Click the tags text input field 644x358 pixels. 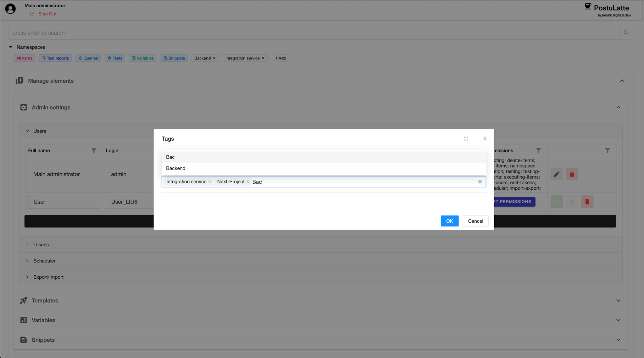click(x=362, y=182)
